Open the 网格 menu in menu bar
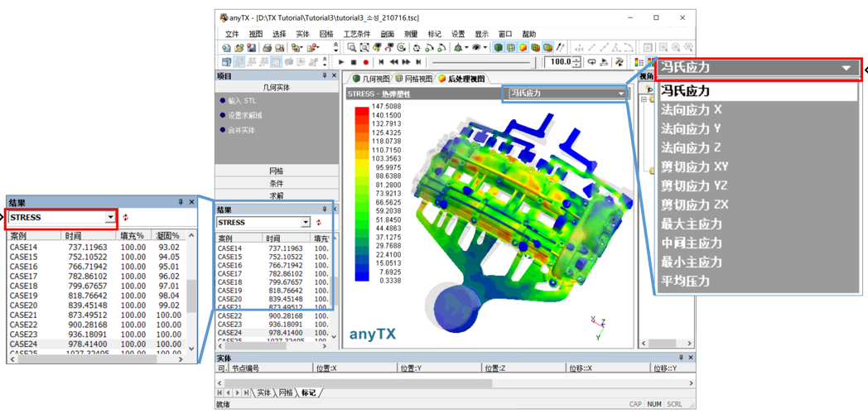 tap(326, 34)
